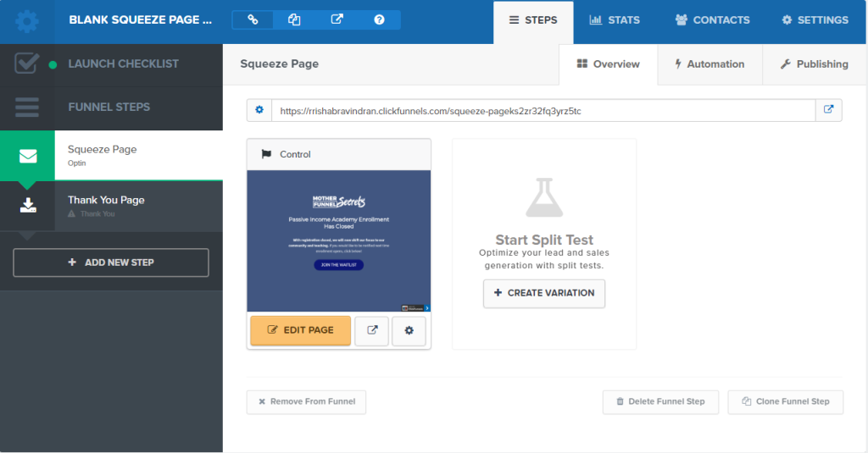This screenshot has width=868, height=453.
Task: Open the Automation tab
Action: pyautogui.click(x=709, y=64)
